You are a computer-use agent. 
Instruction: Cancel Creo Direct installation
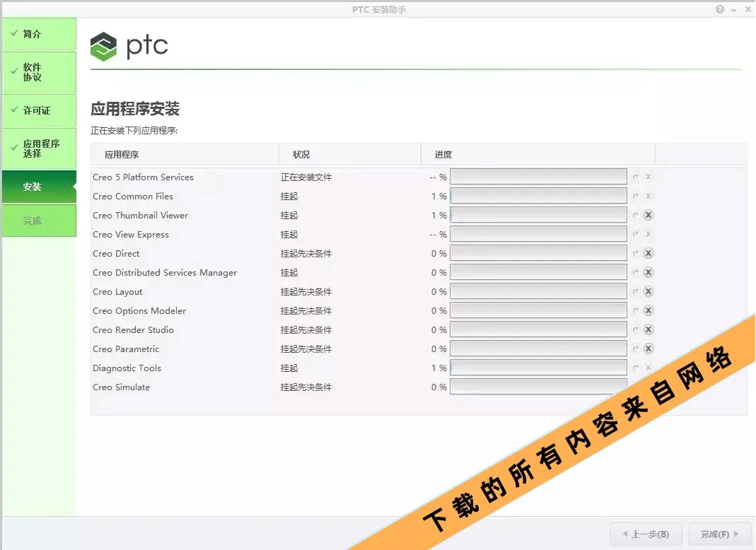pos(649,253)
